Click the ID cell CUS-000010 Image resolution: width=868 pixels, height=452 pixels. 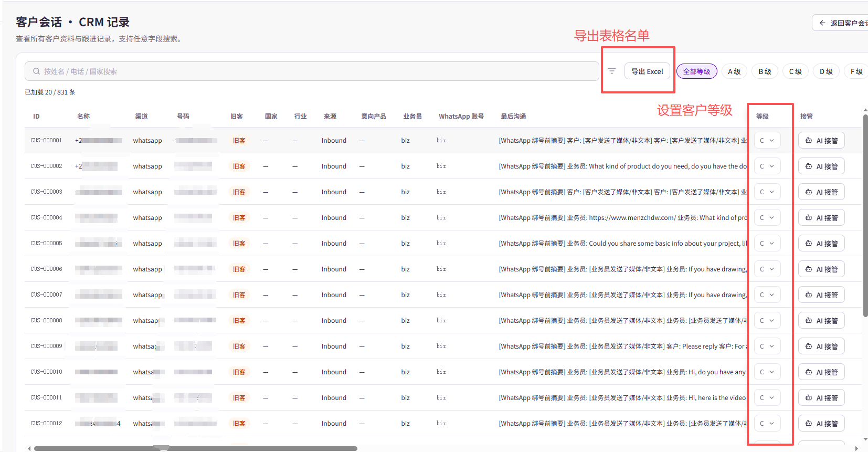pyautogui.click(x=46, y=372)
